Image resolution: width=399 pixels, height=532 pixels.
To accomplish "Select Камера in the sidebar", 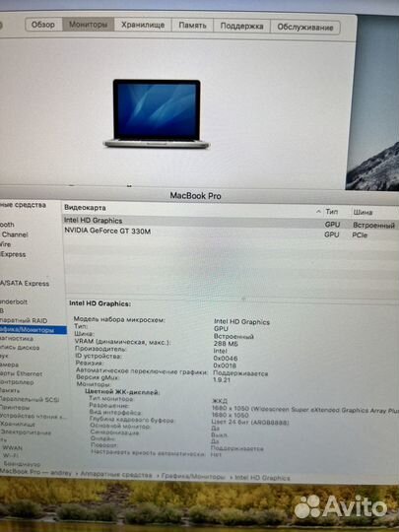I will (9, 365).
